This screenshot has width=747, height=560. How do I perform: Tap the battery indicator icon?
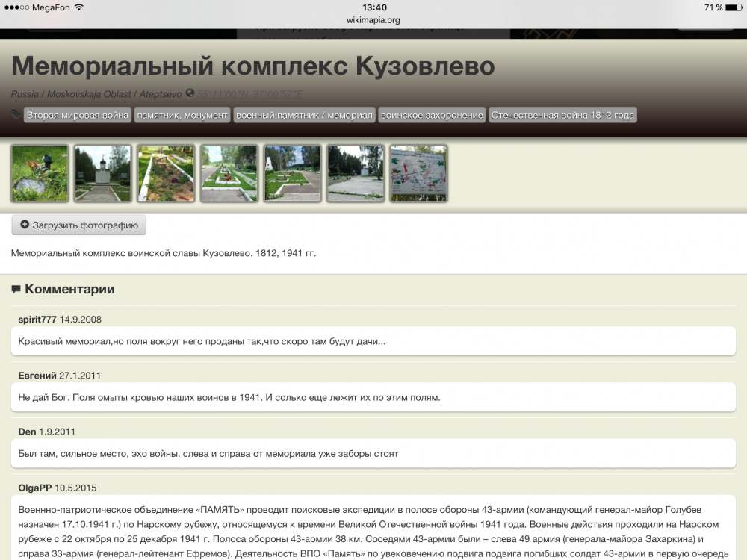734,7
